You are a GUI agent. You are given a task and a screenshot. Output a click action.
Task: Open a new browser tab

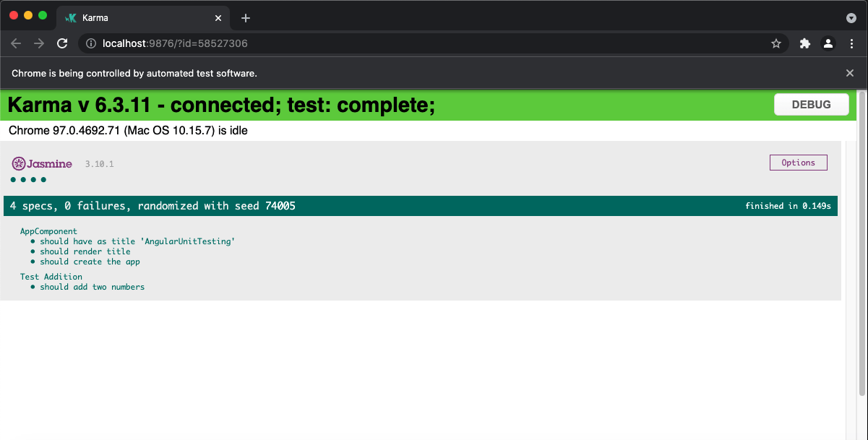click(x=246, y=17)
